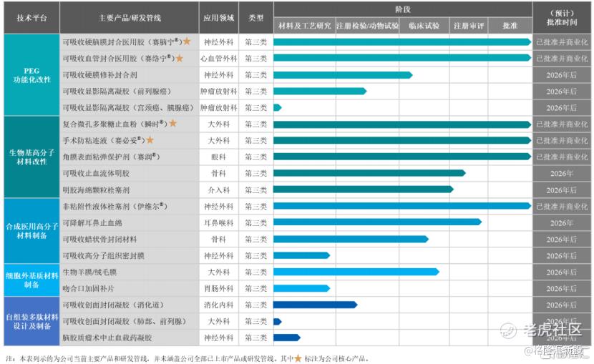Click the star icon beside 赛络宁 product
The height and width of the screenshot is (364, 594).
pyautogui.click(x=179, y=58)
